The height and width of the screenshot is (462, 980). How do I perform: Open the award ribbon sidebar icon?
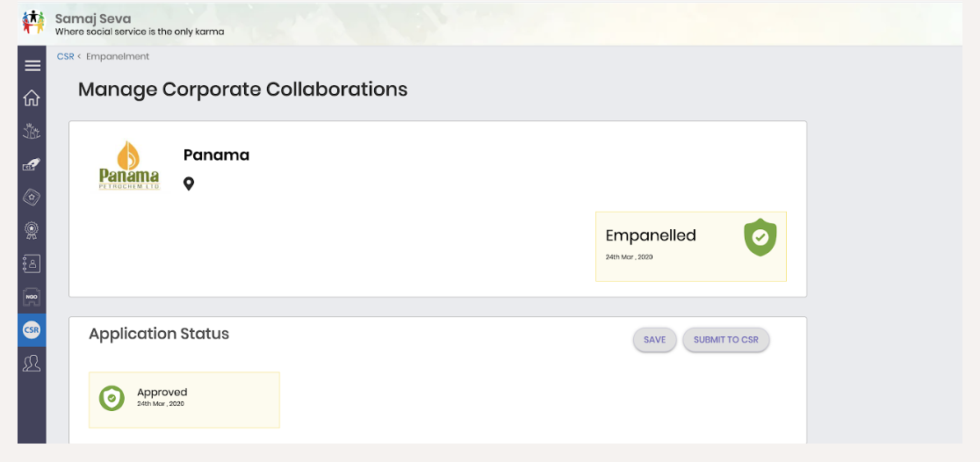32,231
